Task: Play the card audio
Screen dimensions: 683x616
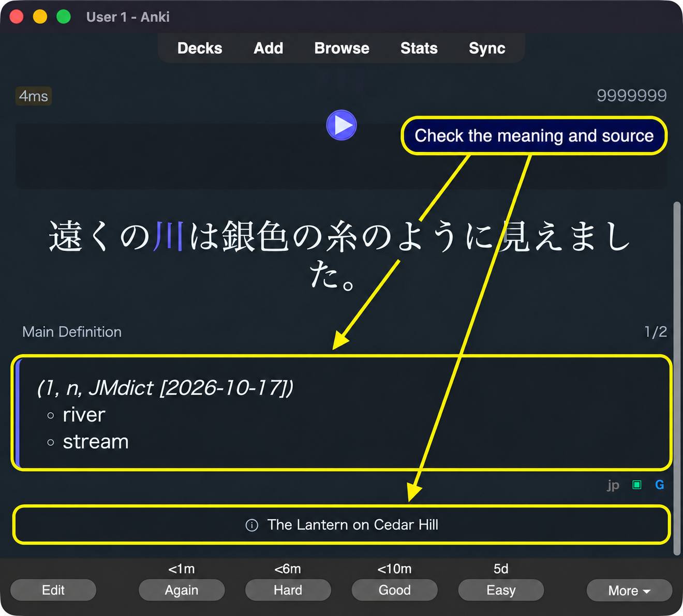Action: pos(341,125)
